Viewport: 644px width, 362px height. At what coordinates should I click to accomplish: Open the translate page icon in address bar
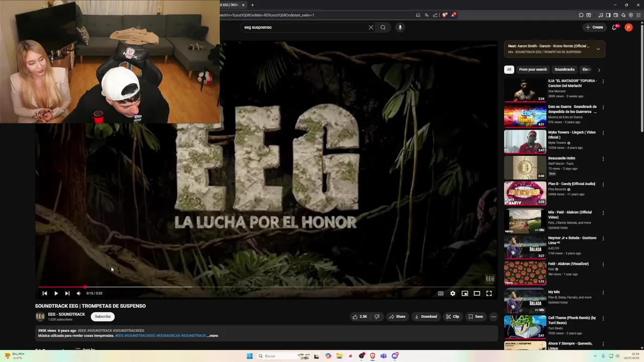(x=427, y=15)
